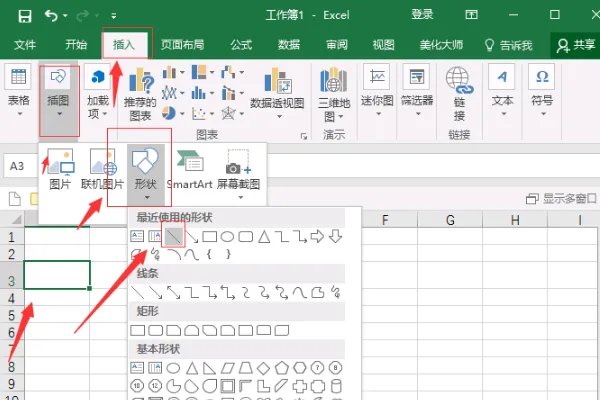The image size is (600, 400).
Task: Click the 共享 share button
Action: coord(576,45)
